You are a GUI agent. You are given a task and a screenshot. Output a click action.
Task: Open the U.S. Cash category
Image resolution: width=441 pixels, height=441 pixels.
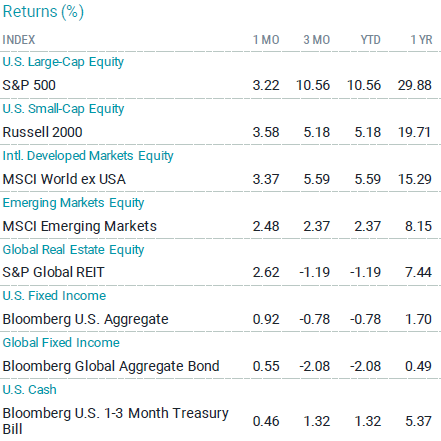pos(29,390)
